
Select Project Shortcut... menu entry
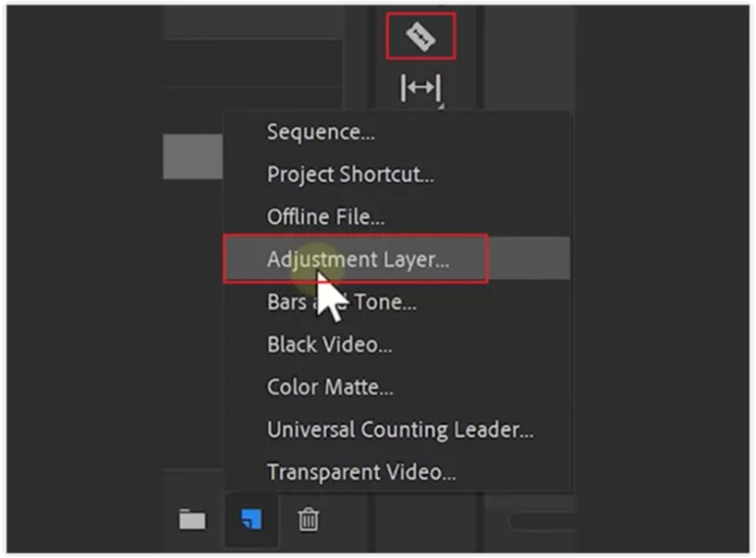[351, 174]
